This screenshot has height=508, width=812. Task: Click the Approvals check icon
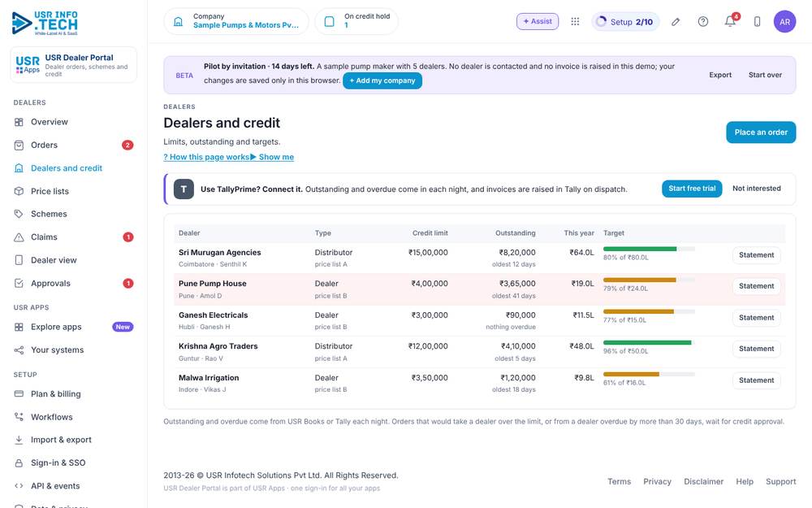[x=19, y=284]
